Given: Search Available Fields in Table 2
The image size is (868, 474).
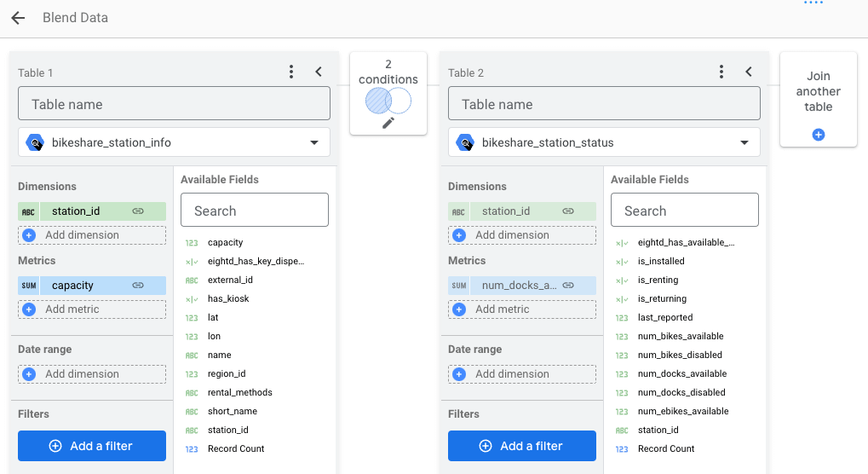Looking at the screenshot, I should tap(685, 210).
